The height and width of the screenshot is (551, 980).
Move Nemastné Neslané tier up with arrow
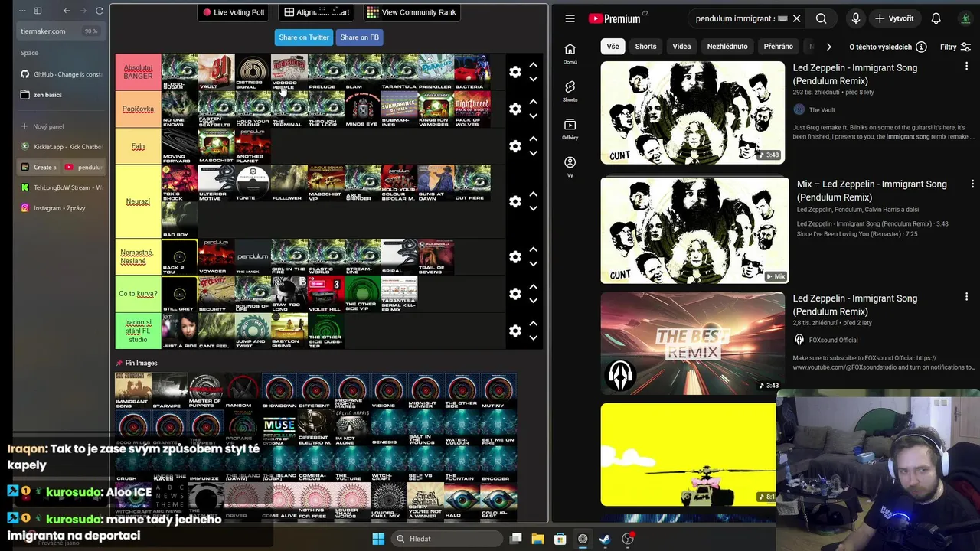pyautogui.click(x=534, y=250)
